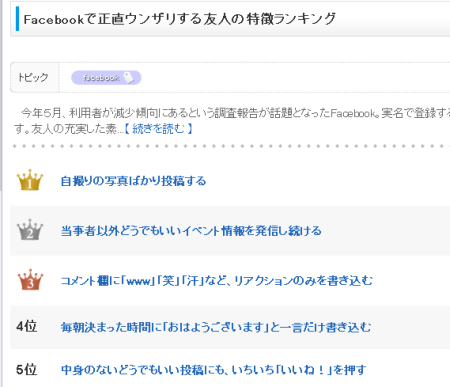Open the 続きを読む link
This screenshot has height=387, width=450.
[x=159, y=129]
